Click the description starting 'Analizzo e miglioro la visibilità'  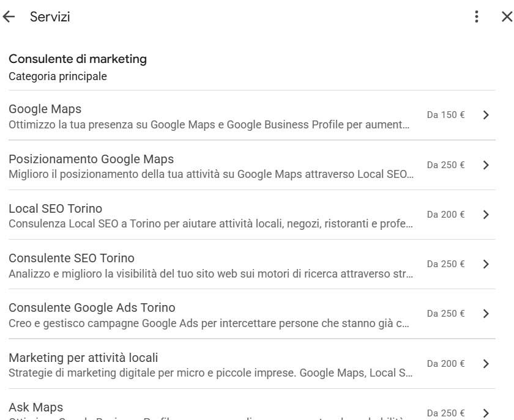(x=210, y=273)
